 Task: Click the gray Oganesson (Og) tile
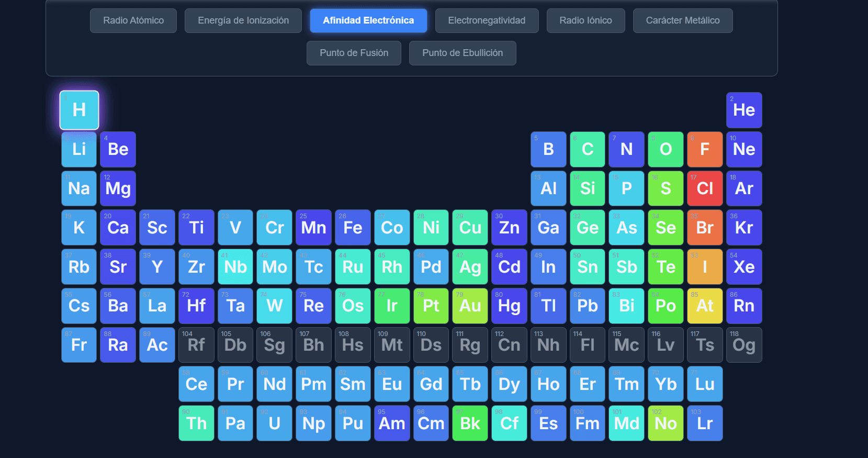pyautogui.click(x=743, y=345)
